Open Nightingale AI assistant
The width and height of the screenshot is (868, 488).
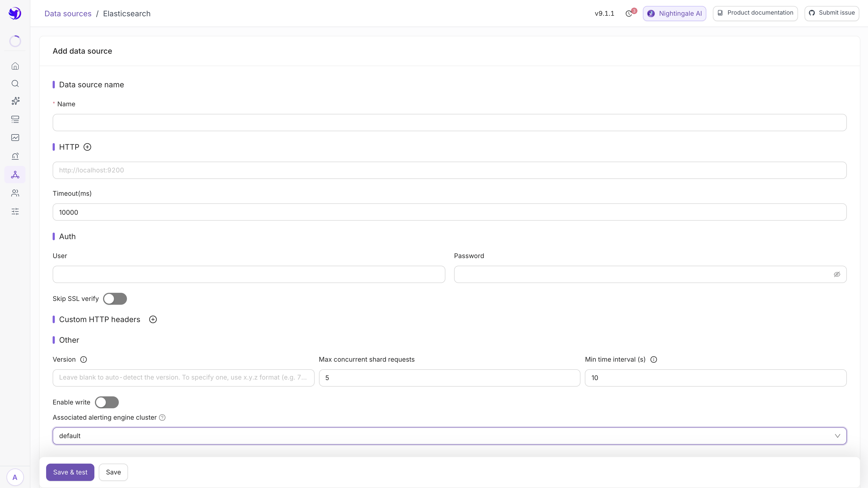point(675,14)
